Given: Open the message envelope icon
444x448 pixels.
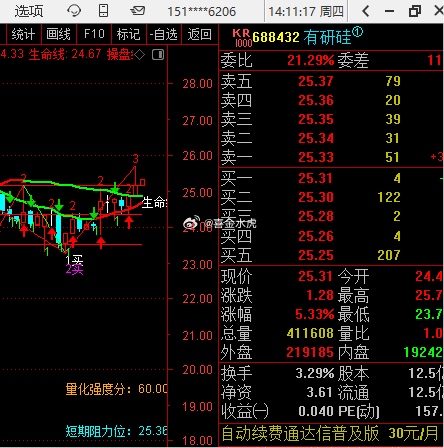Looking at the screenshot, I should point(137,11).
